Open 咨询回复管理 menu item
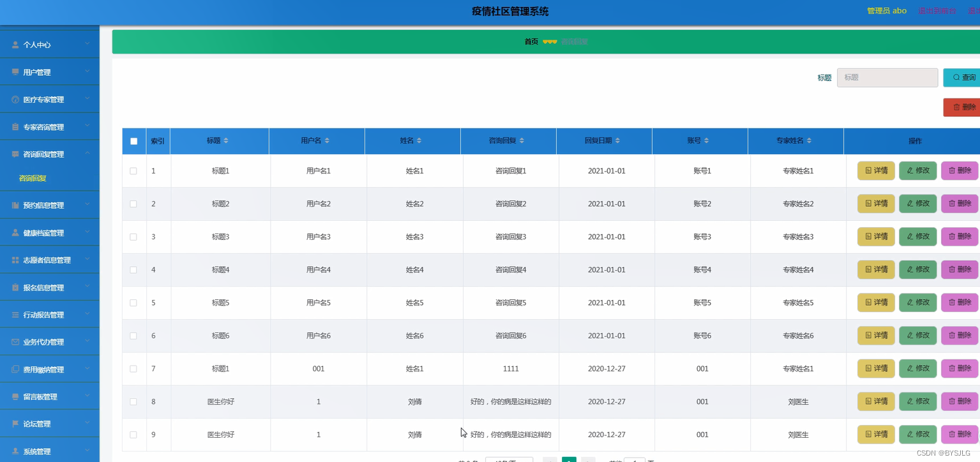The image size is (980, 462). 49,154
